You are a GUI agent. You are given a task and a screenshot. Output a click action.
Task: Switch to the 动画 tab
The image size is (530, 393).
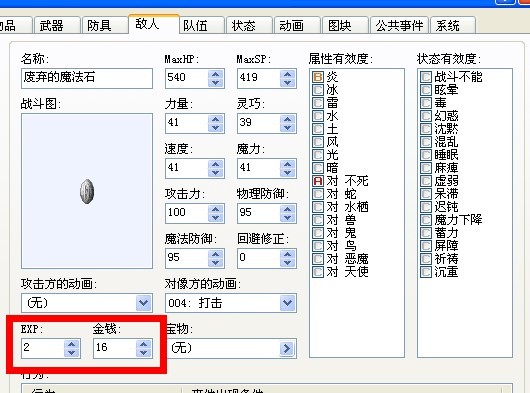click(x=297, y=25)
